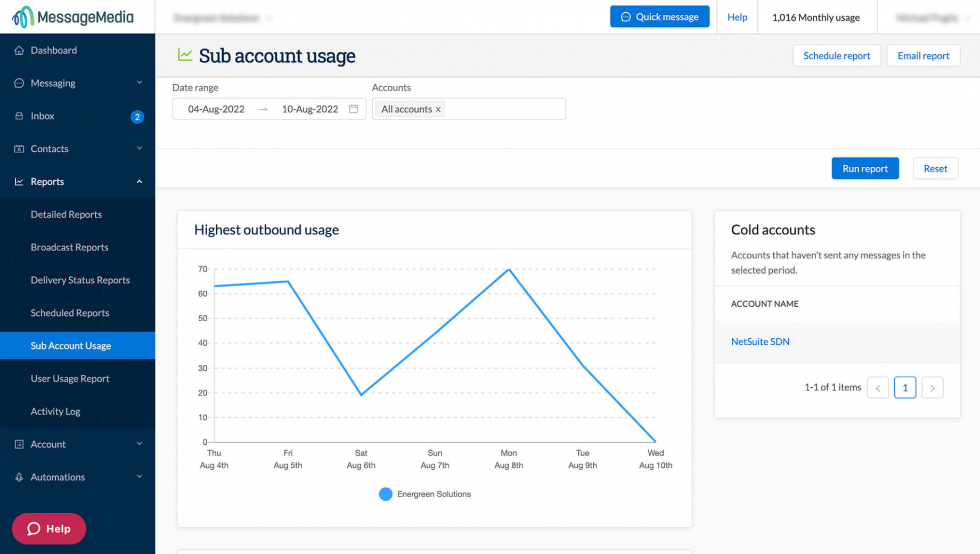Click the MessageMedia logo
The width and height of the screenshot is (980, 554).
(x=73, y=17)
